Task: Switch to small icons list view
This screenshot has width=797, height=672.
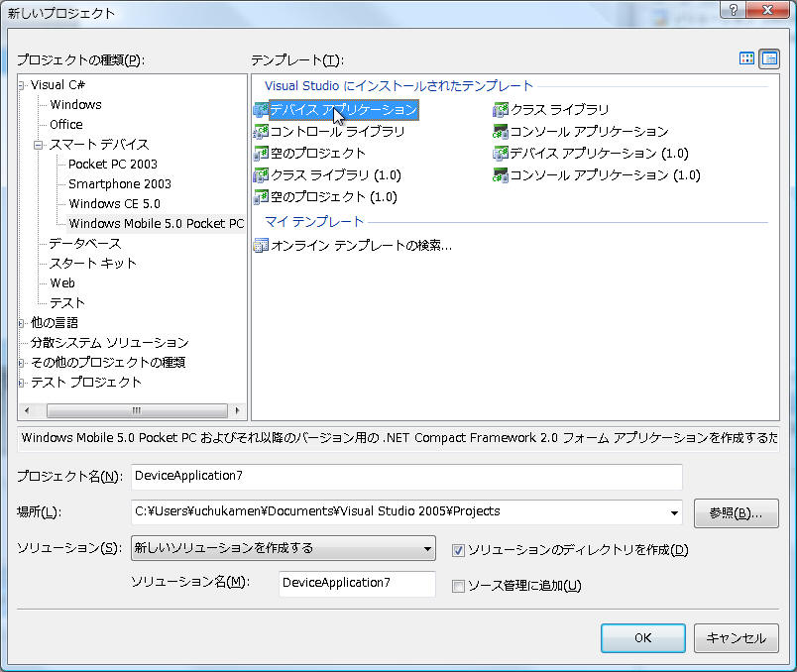Action: click(x=769, y=58)
